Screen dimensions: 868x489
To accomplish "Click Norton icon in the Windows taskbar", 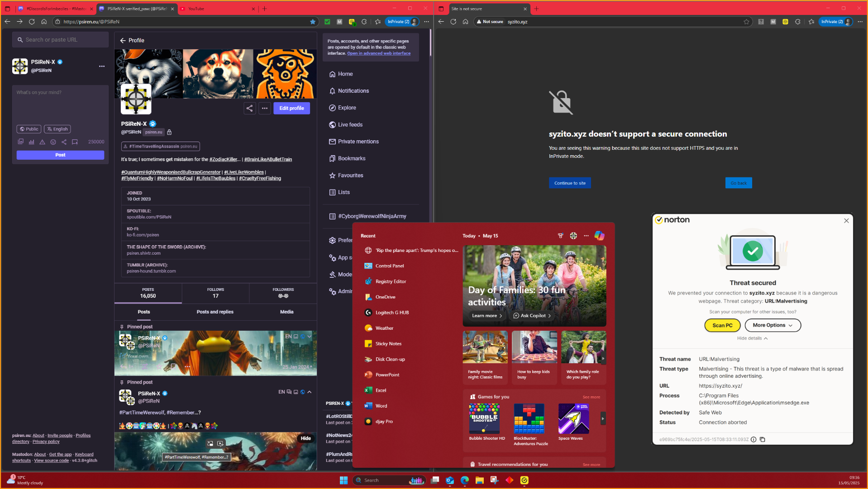I will [525, 480].
